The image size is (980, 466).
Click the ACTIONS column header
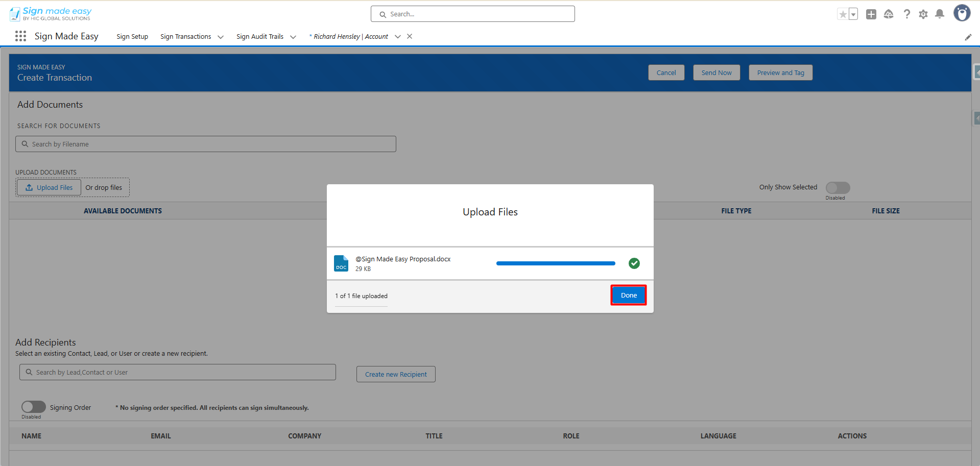[852, 436]
